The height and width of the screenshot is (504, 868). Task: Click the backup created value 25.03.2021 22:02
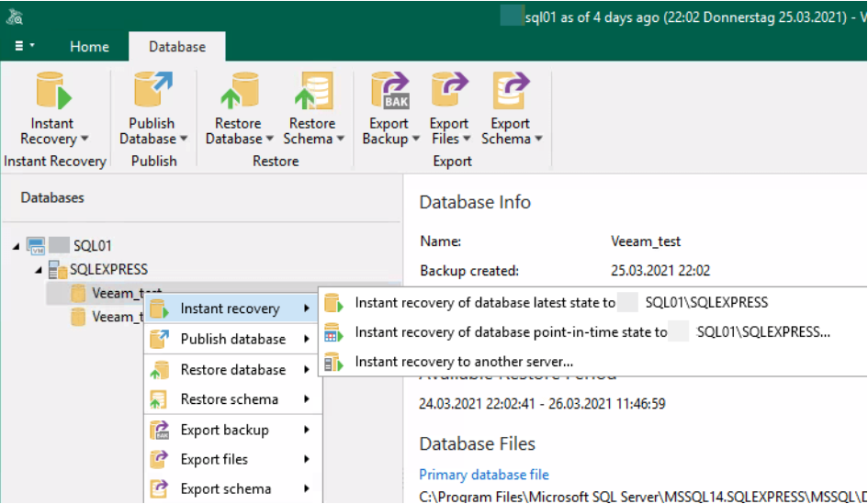point(659,271)
